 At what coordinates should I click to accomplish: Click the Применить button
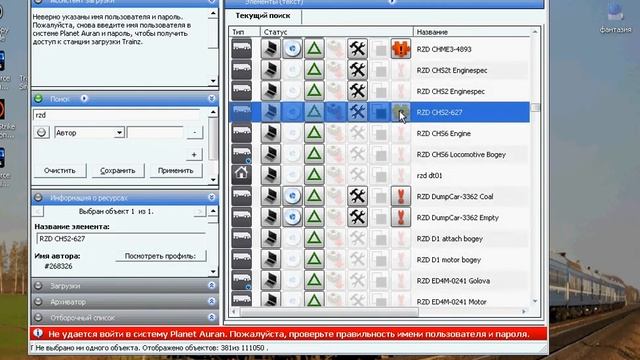click(176, 171)
